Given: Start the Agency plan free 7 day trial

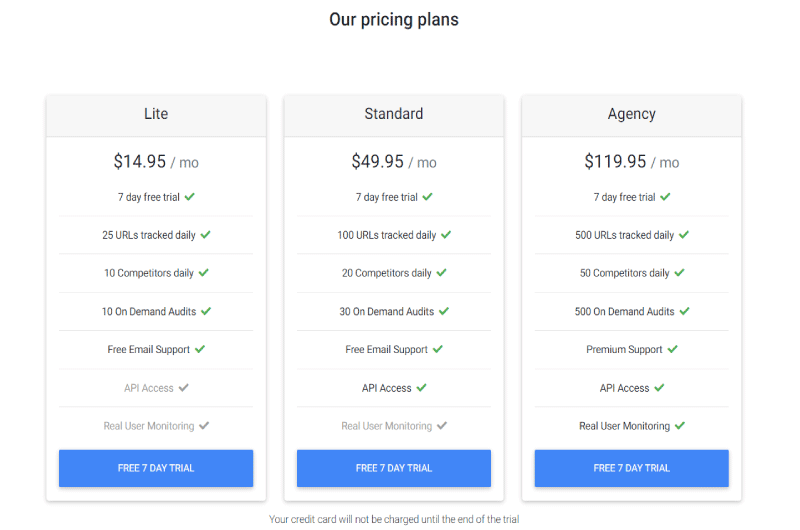Looking at the screenshot, I should point(631,468).
